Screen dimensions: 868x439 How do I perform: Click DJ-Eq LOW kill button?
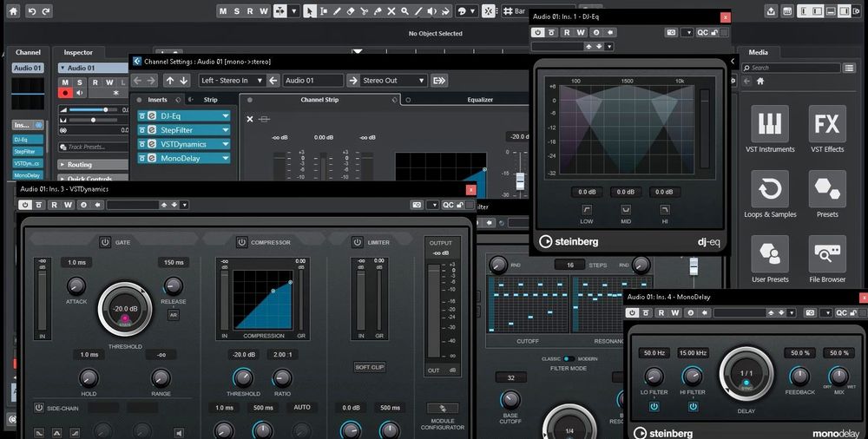coord(586,210)
